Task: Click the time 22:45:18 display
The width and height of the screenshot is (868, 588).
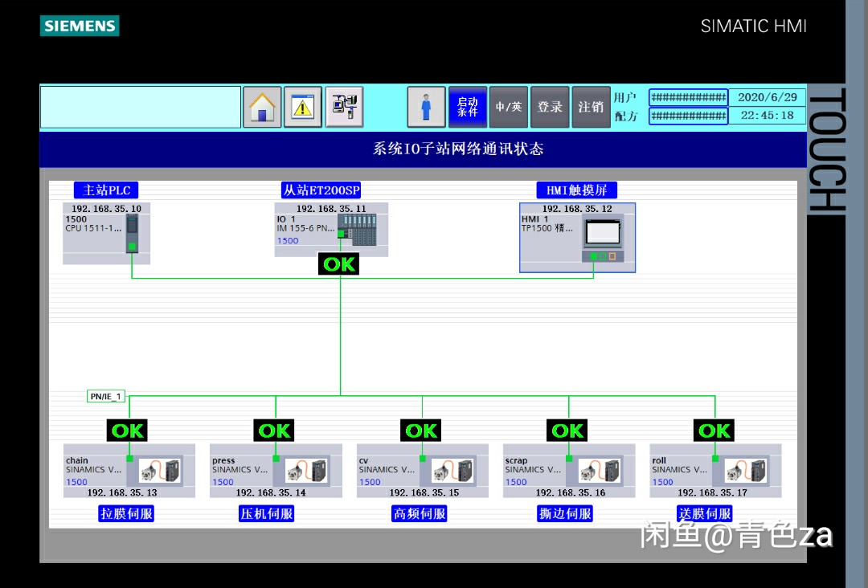Action: 768,116
